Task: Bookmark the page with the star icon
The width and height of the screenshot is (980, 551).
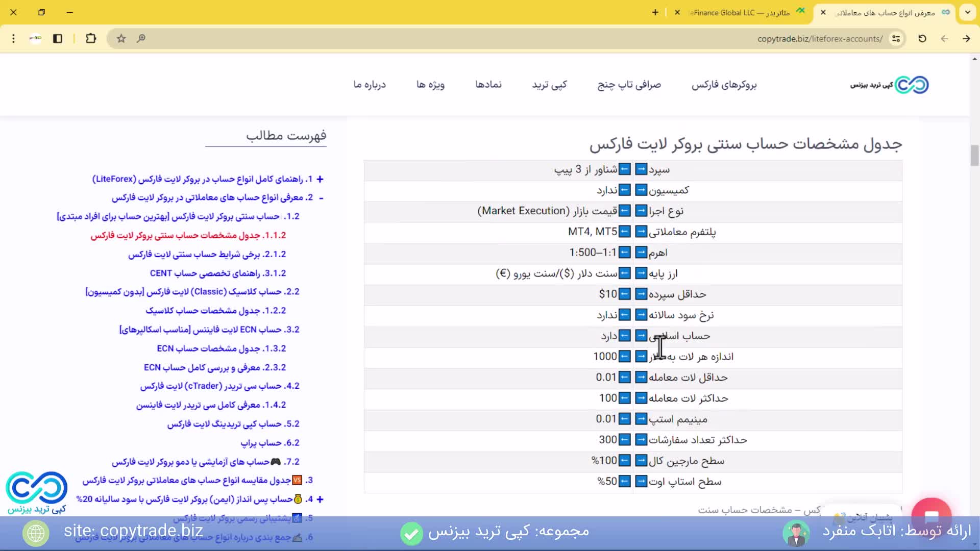Action: pos(121,38)
